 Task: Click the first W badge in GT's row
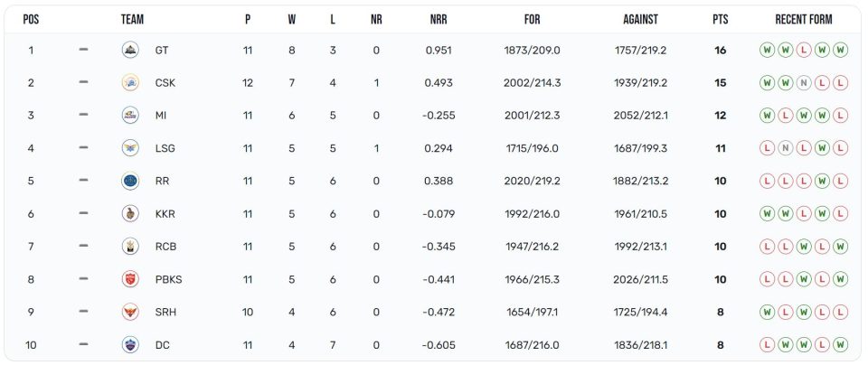pos(767,50)
